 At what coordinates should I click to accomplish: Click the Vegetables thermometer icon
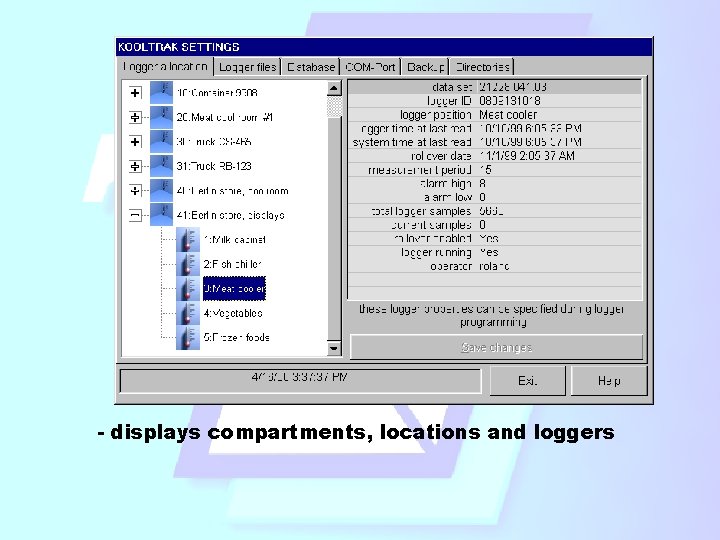point(188,313)
